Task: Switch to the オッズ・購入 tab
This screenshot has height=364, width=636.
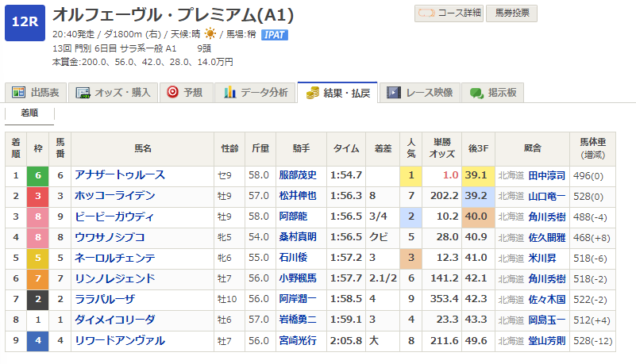Action: click(113, 93)
